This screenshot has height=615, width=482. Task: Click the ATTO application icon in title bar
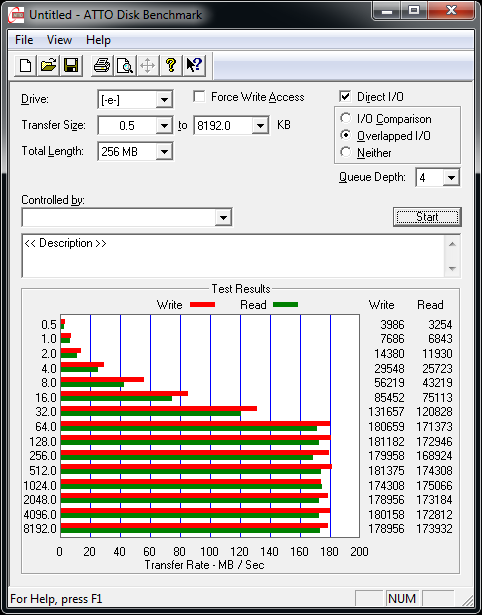click(x=16, y=15)
